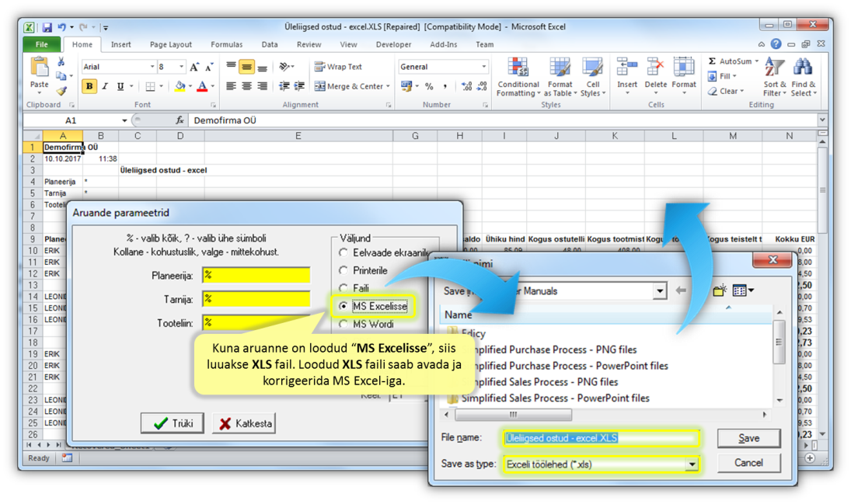Click the Font Color red A swatch
851x504 pixels.
tap(202, 86)
